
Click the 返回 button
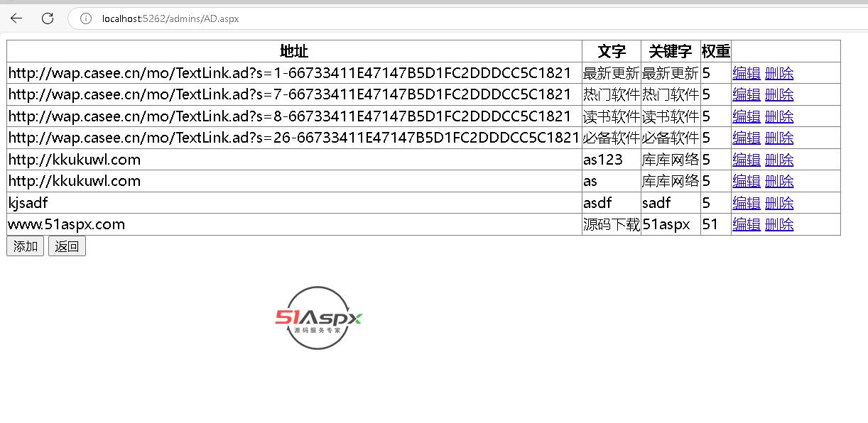click(67, 246)
